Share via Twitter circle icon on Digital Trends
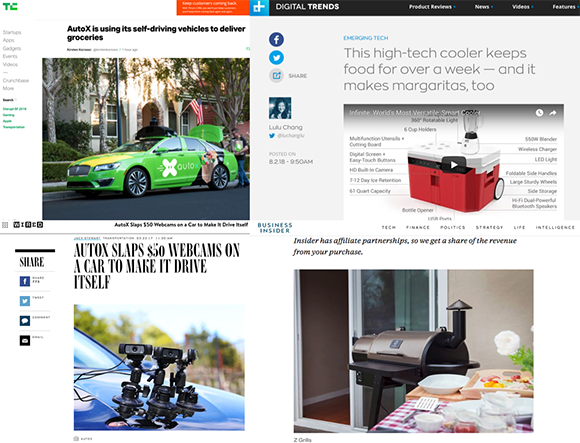This screenshot has height=443, width=580. pos(276,57)
